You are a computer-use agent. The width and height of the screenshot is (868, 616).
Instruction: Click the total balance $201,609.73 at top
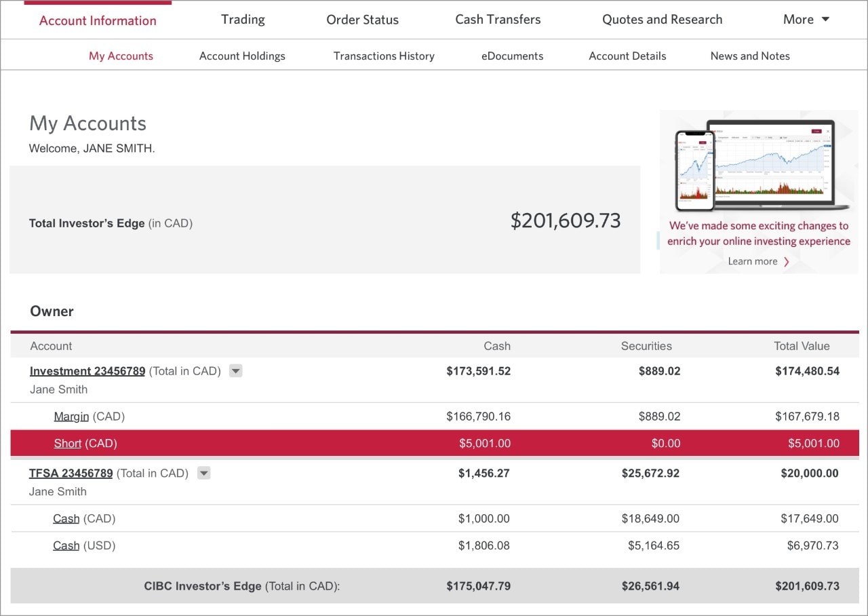(566, 220)
